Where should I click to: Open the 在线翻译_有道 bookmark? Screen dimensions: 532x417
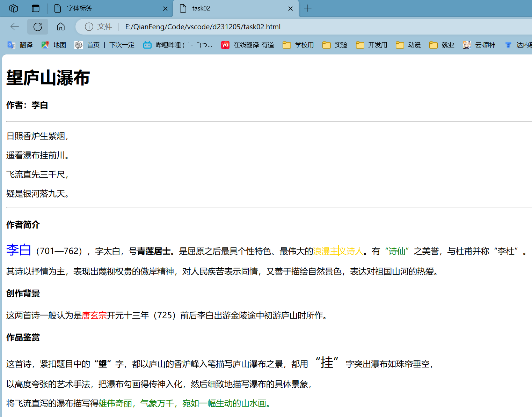[x=248, y=45]
